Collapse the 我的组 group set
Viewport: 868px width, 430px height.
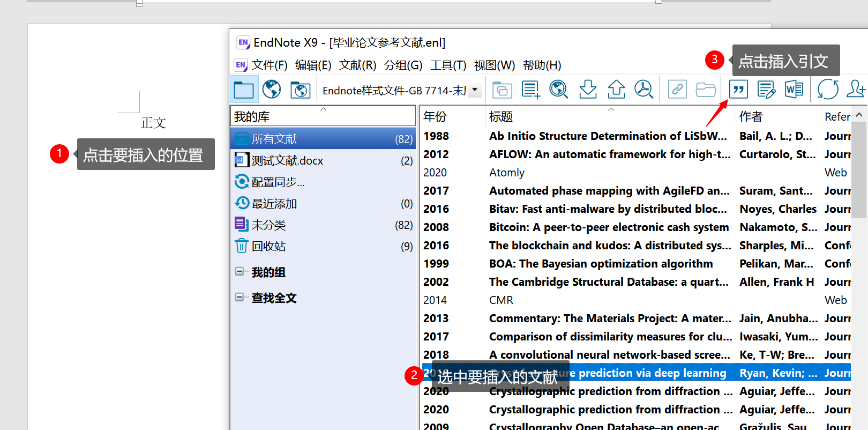(240, 271)
